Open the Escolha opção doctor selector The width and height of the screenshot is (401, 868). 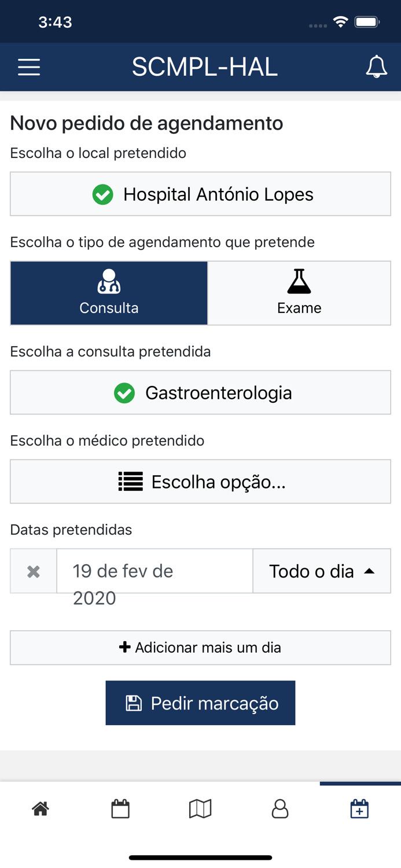coord(200,481)
